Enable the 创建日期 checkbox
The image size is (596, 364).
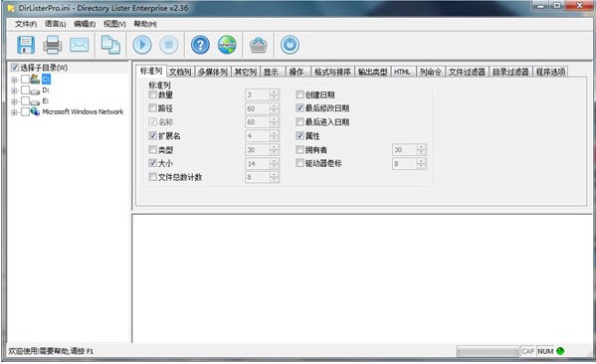click(x=299, y=94)
